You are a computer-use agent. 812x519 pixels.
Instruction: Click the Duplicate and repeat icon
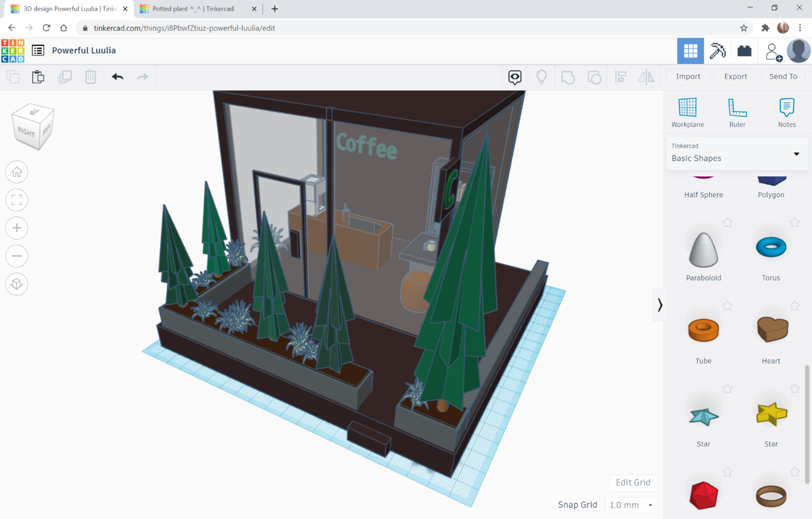point(65,77)
